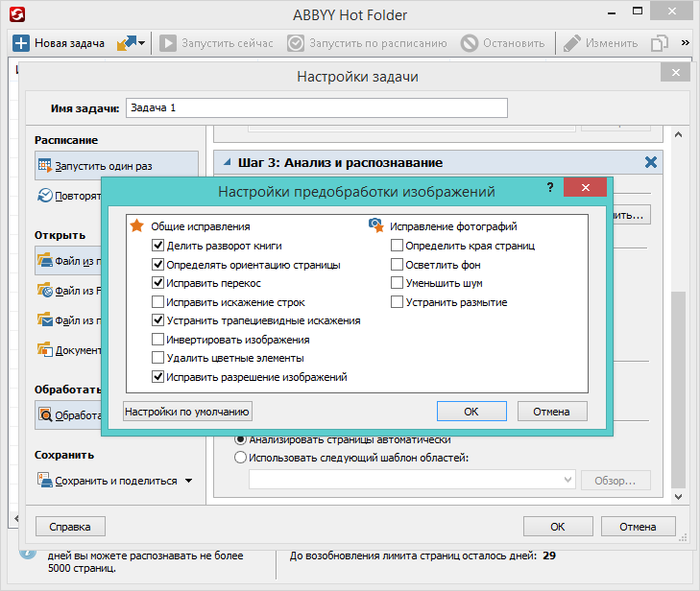The width and height of the screenshot is (700, 591).
Task: Click the 'Запустить один раз' calendar icon
Action: tap(44, 165)
